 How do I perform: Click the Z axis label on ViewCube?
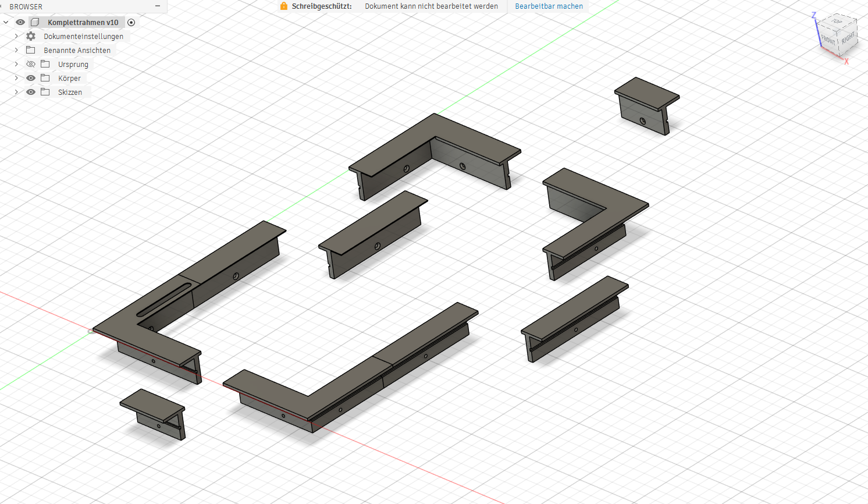pos(814,15)
